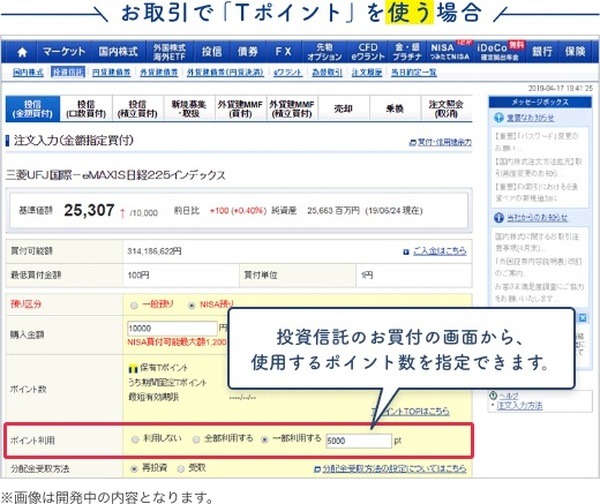Click the 当日約定一覧 link
This screenshot has width=600, height=504.
click(x=414, y=72)
